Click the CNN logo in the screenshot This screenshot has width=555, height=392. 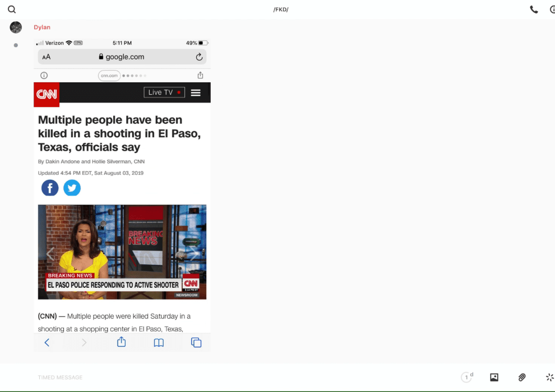pos(47,94)
